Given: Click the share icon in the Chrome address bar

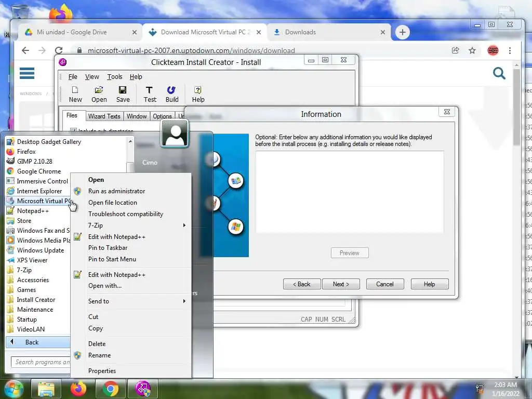Looking at the screenshot, I should click(x=455, y=50).
